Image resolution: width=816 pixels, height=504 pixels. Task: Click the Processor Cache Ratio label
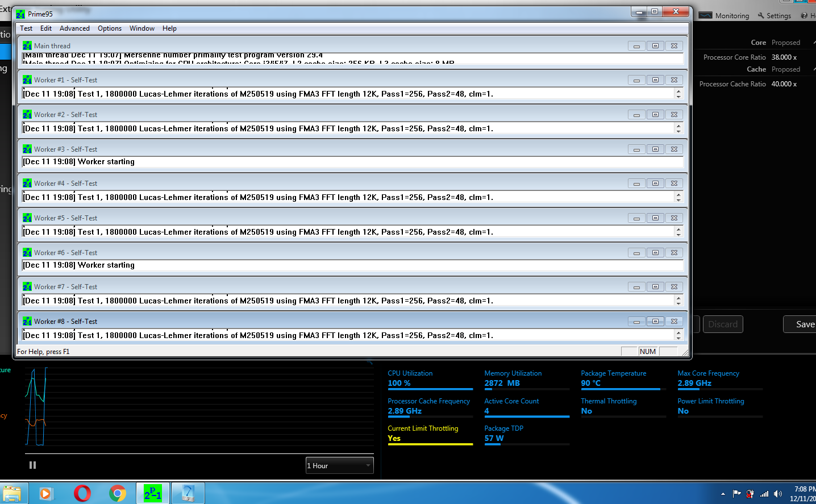733,84
